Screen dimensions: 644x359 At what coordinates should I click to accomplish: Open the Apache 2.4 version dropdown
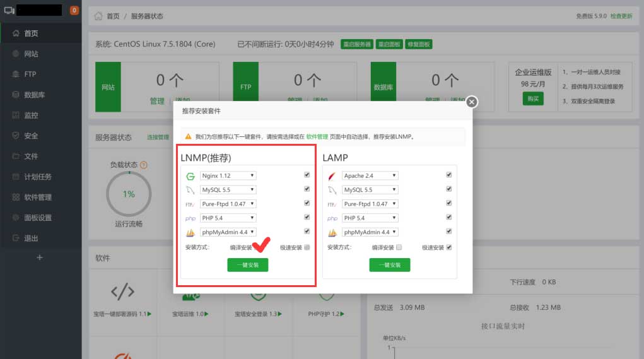(x=370, y=175)
